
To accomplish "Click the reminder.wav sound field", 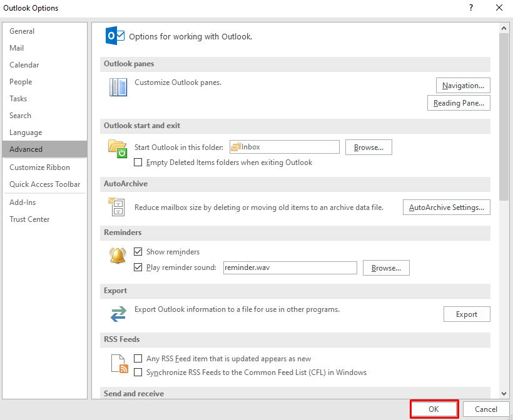I will click(290, 267).
